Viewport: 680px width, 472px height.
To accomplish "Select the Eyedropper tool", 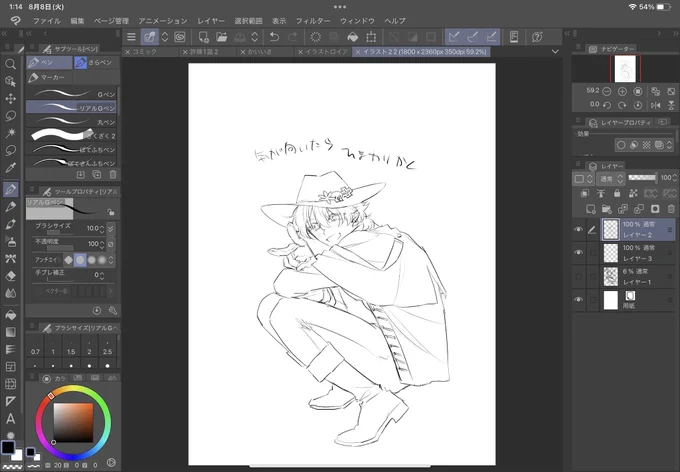I will [x=10, y=167].
